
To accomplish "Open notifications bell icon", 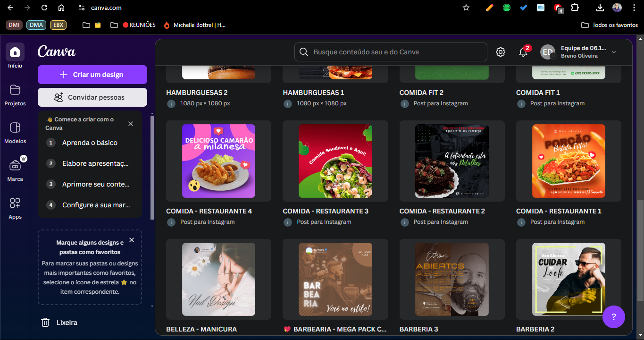I will coord(523,52).
